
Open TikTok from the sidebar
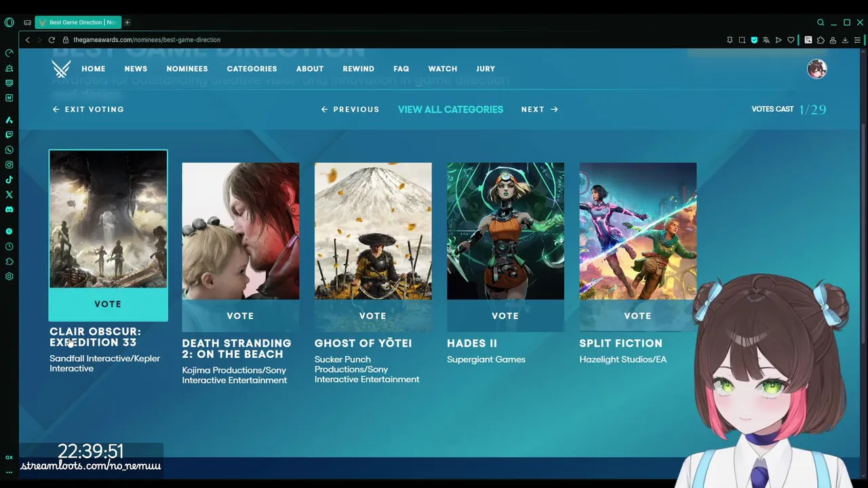[9, 180]
